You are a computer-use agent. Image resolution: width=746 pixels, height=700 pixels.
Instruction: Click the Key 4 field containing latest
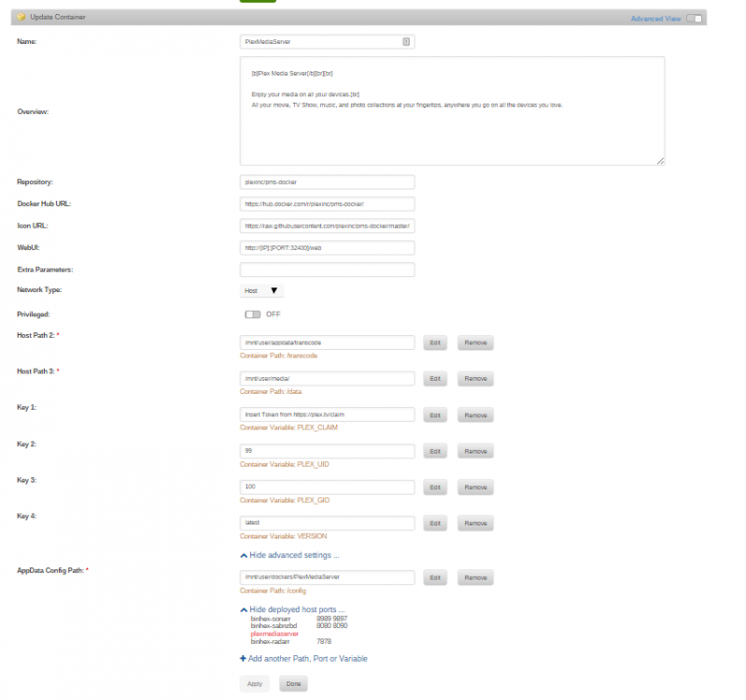328,523
